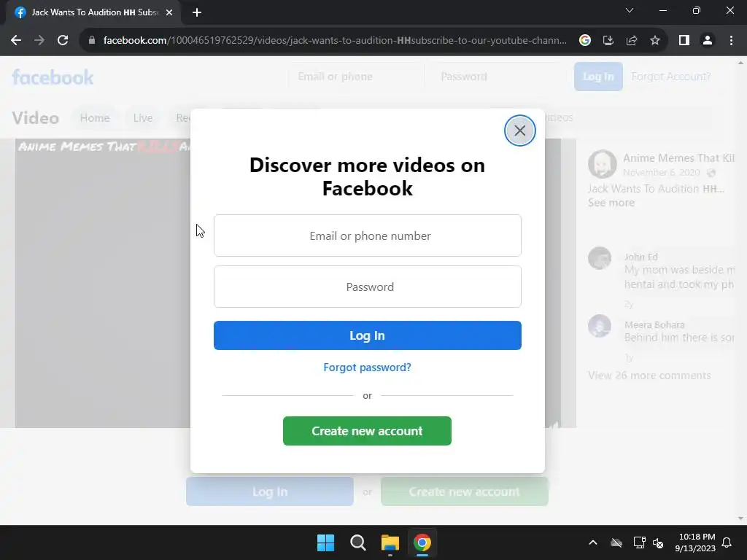This screenshot has width=747, height=560.
Task: Click the browser forward arrow
Action: 39,41
